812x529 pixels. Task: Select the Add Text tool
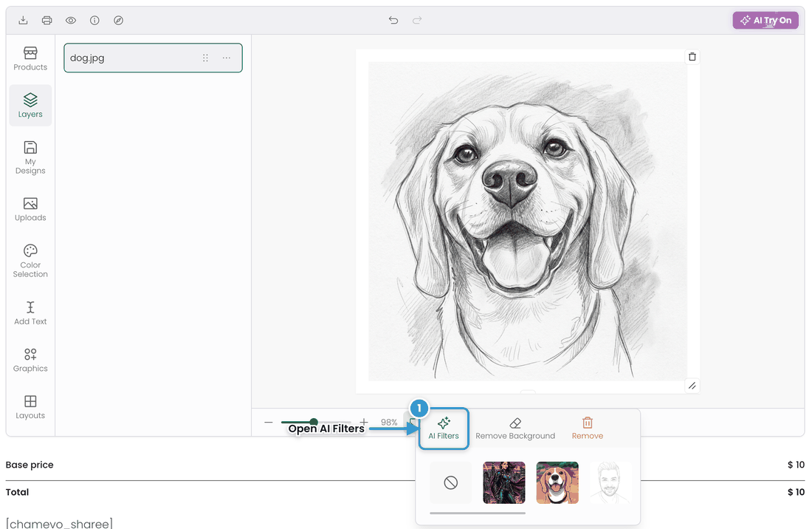30,313
